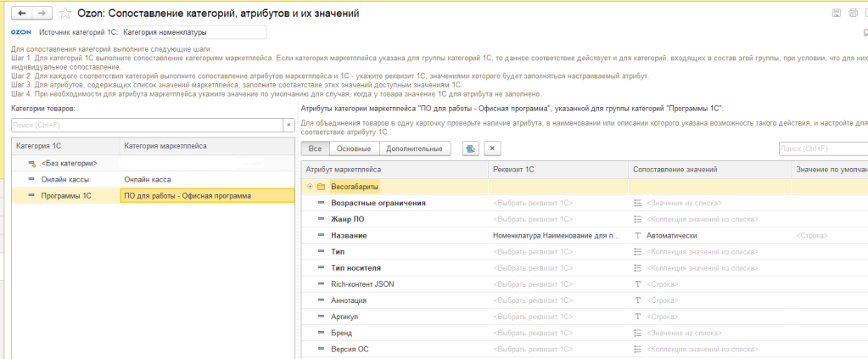Image resolution: width=868 pixels, height=359 pixels.
Task: Clear the categories search field with X
Action: [288, 126]
